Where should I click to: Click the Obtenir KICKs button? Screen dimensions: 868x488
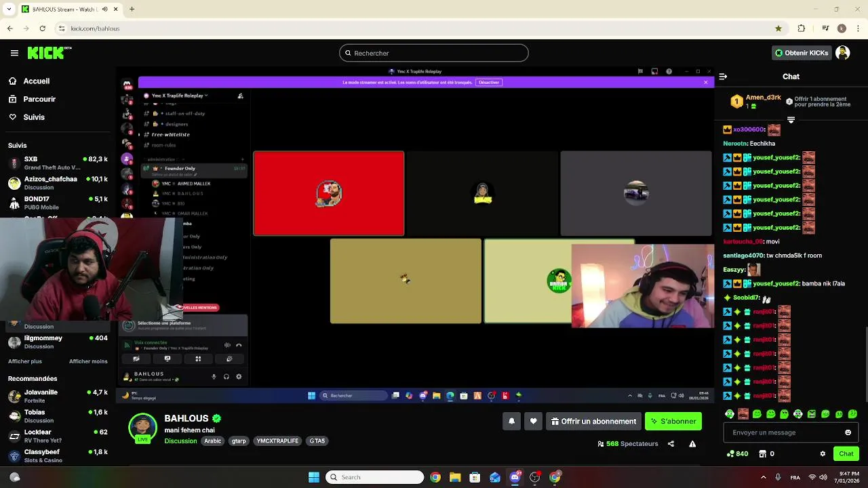click(x=802, y=53)
